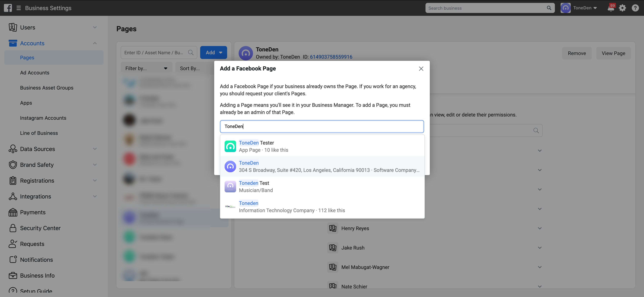Image resolution: width=644 pixels, height=297 pixels.
Task: Click the ToneDen page avatar in details panel
Action: [x=245, y=53]
